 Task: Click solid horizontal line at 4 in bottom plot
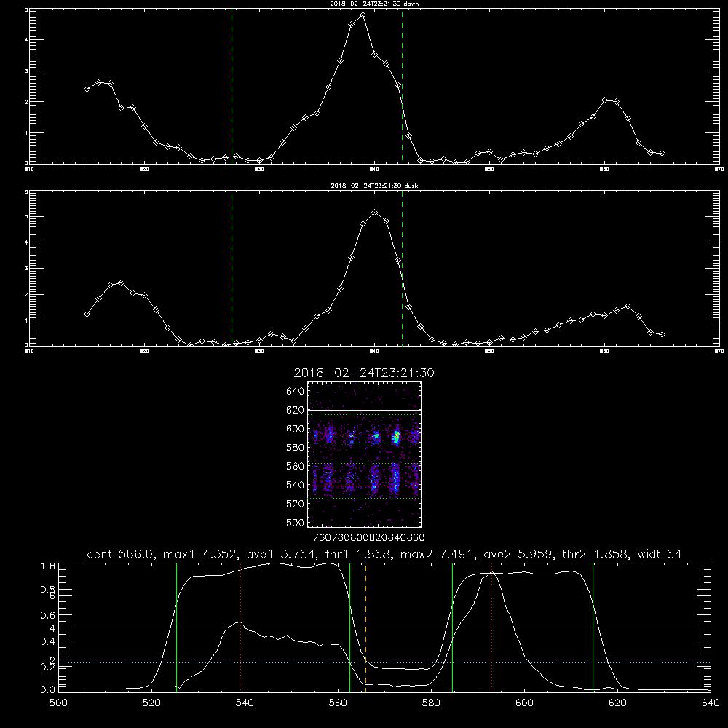[384, 628]
